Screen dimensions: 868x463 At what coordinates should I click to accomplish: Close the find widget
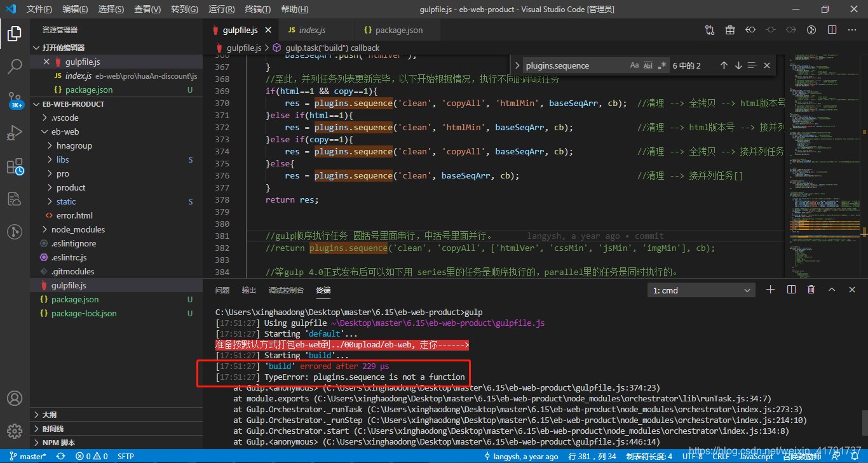767,65
